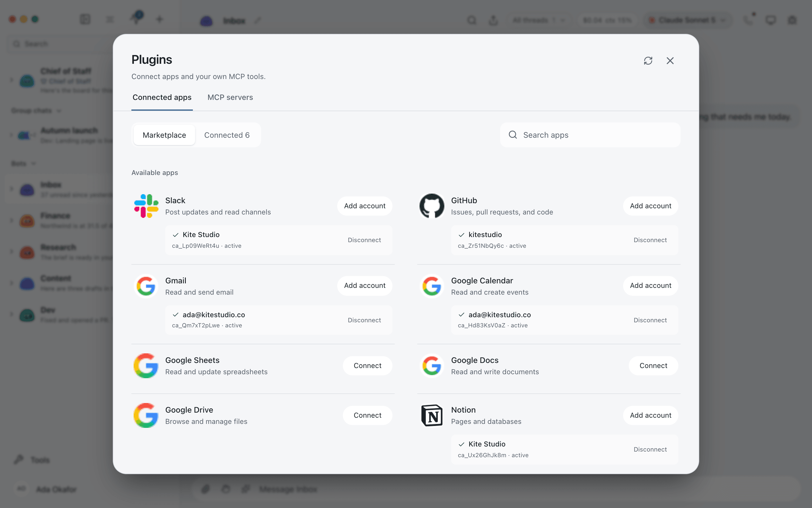This screenshot has width=812, height=508.
Task: Click the Google Calendar app logo
Action: [x=432, y=286]
